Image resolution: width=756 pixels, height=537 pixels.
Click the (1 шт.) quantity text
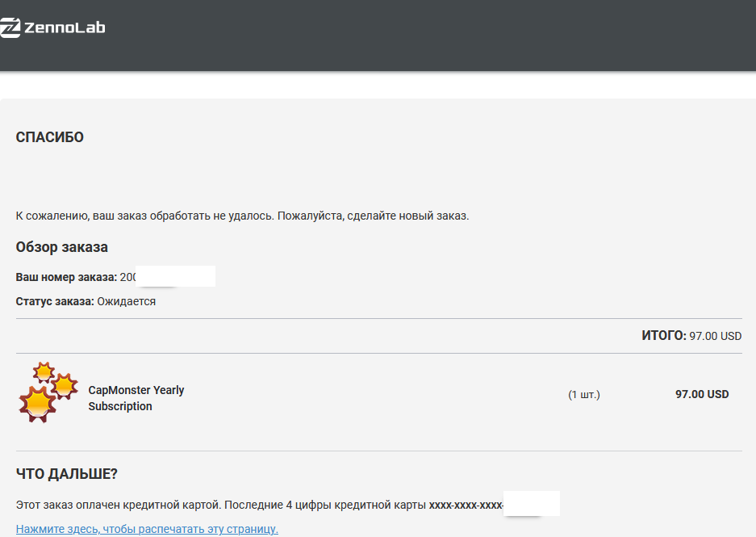[x=584, y=395]
